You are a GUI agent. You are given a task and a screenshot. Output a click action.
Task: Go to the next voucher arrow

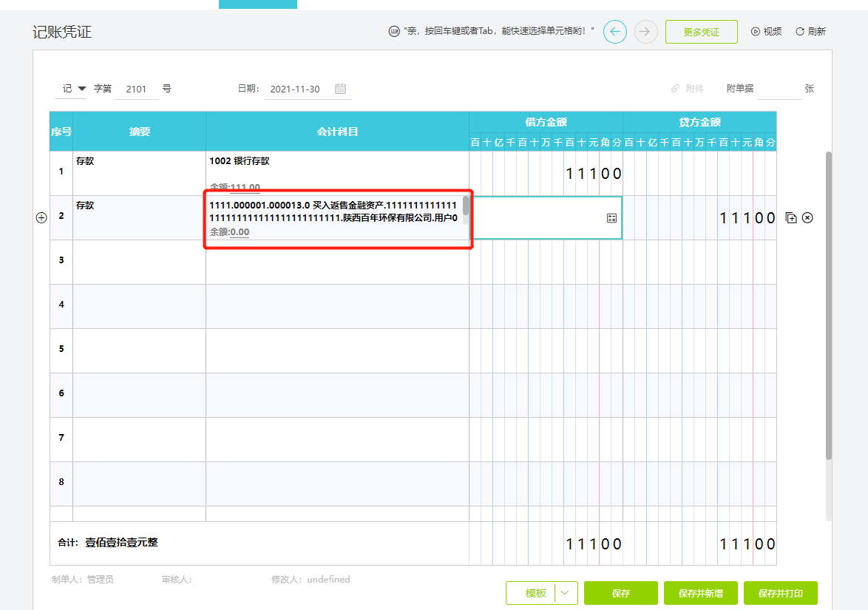tap(645, 32)
